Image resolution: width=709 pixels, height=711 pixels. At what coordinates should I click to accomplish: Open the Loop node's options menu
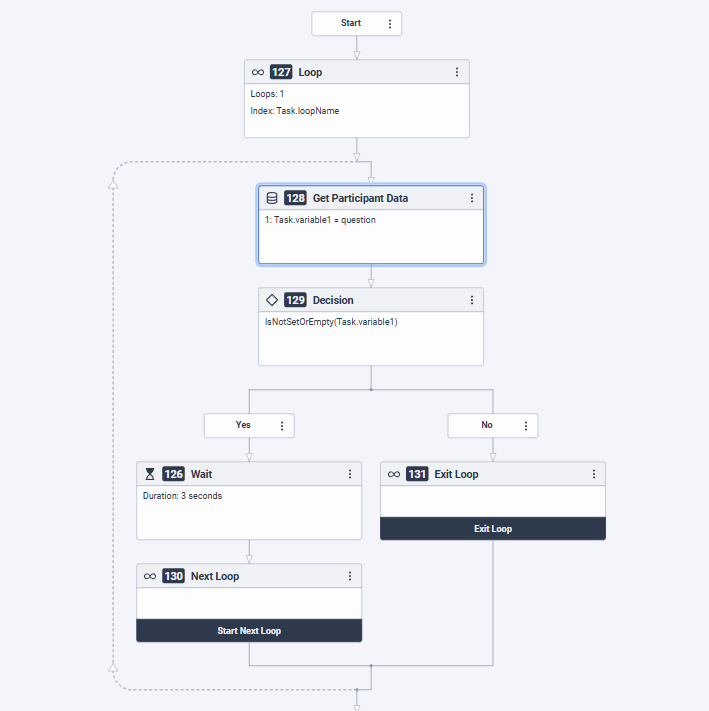pos(457,72)
